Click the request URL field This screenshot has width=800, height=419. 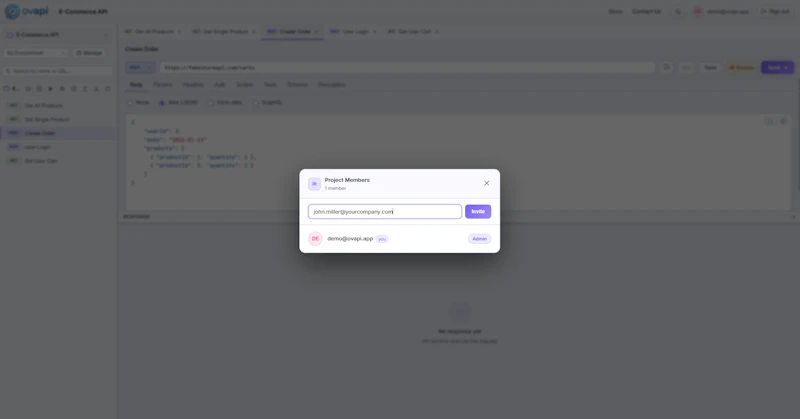click(407, 67)
